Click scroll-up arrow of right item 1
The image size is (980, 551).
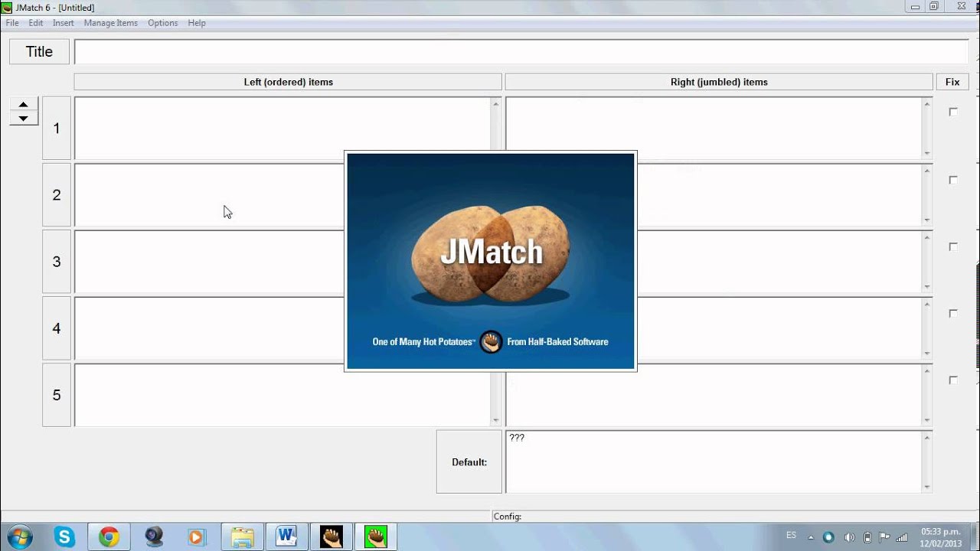pyautogui.click(x=927, y=103)
